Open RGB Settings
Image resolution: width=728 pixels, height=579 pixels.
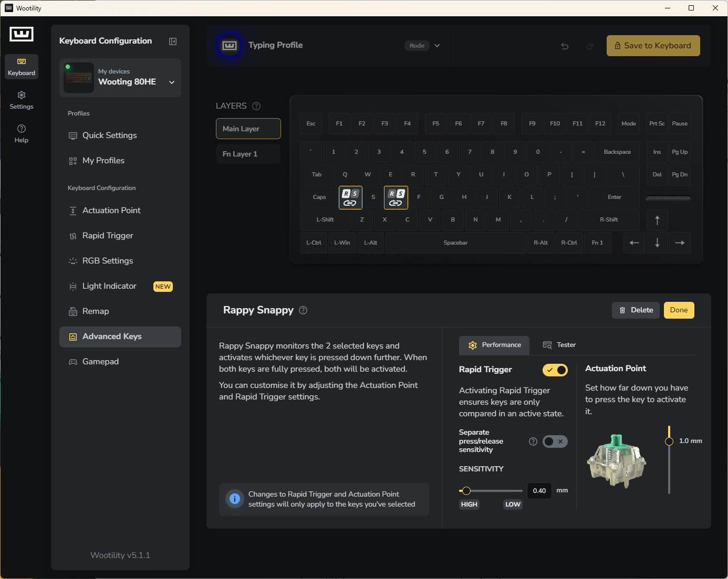click(x=120, y=261)
